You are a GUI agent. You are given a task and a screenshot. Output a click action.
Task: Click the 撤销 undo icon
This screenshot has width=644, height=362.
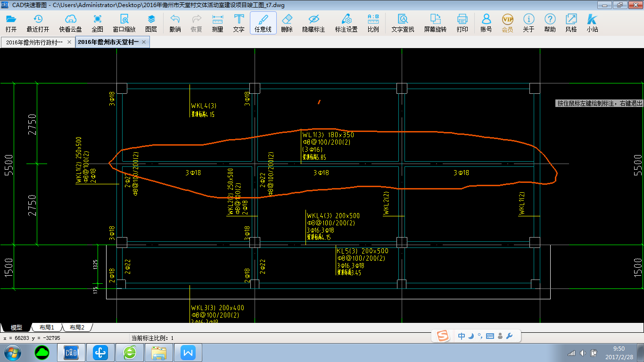pos(175,23)
